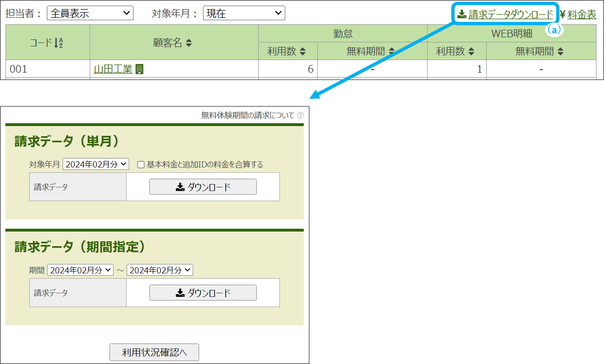This screenshot has height=364, width=604.
Task: Open the 期間 start month dropdown
Action: point(80,270)
